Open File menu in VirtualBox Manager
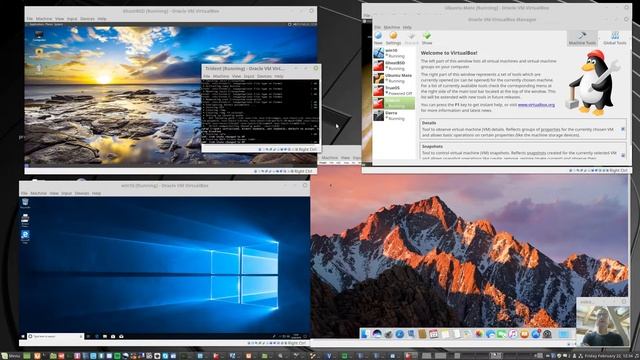 (x=378, y=27)
